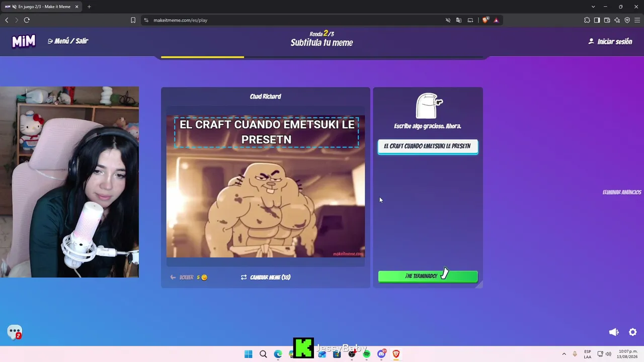This screenshot has height=362, width=644.
Task: Click the browser back arrow
Action: (x=7, y=20)
